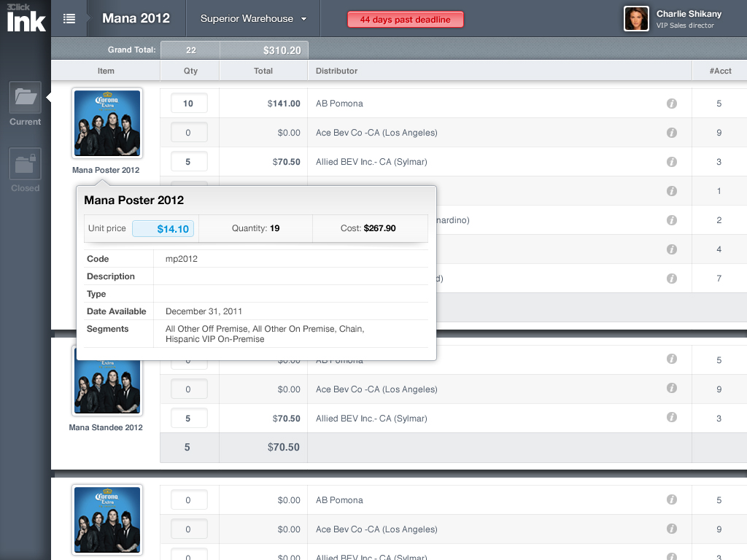Screen dimensions: 747x560
Task: Click Mana Standee 2012 label under thumbnail
Action: click(106, 427)
